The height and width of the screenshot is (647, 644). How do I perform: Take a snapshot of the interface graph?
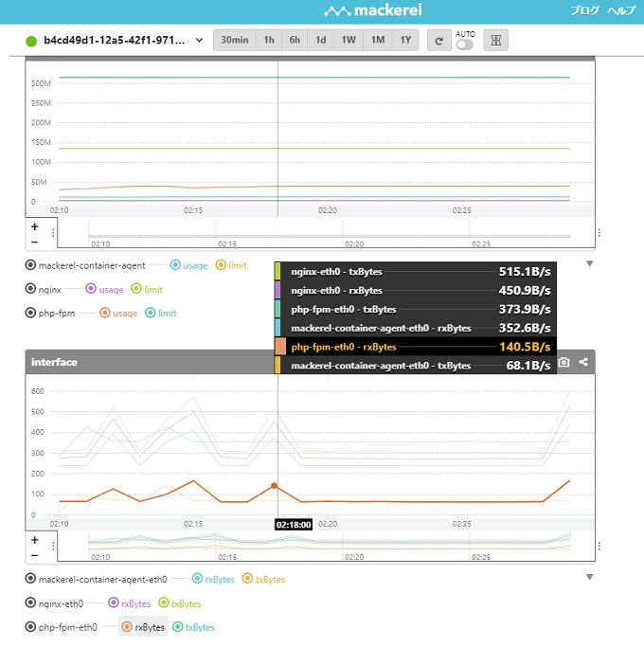click(x=563, y=362)
